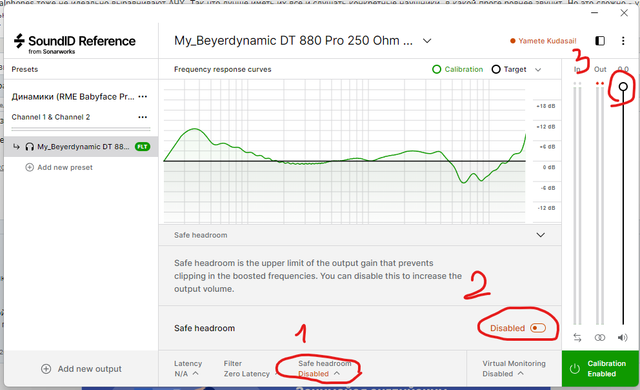Click the power icon in Calibration Enabled
Viewport: 640px width, 390px height.
(x=575, y=369)
